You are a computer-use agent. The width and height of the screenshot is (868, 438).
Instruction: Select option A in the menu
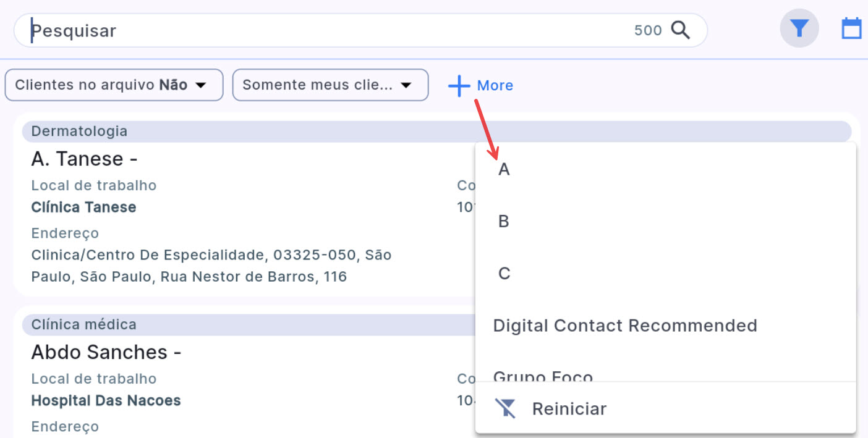pos(504,169)
